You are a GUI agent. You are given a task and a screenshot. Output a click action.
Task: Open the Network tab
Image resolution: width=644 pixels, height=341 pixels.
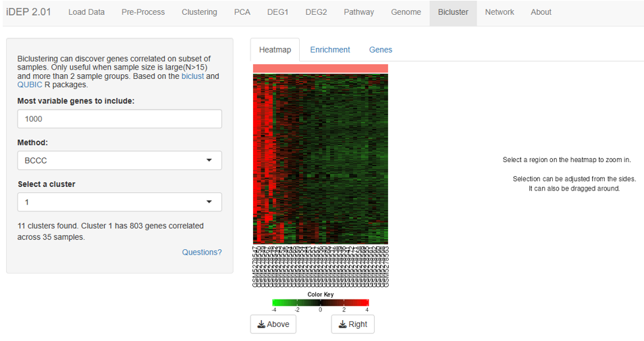(x=500, y=12)
